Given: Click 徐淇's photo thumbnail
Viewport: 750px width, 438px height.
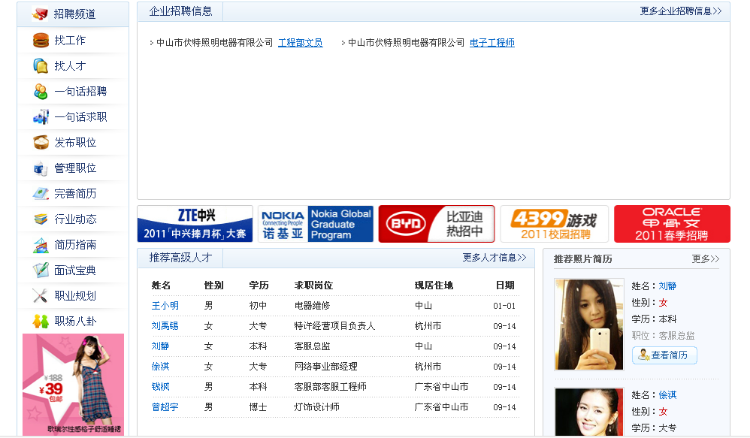Looking at the screenshot, I should click(x=589, y=412).
